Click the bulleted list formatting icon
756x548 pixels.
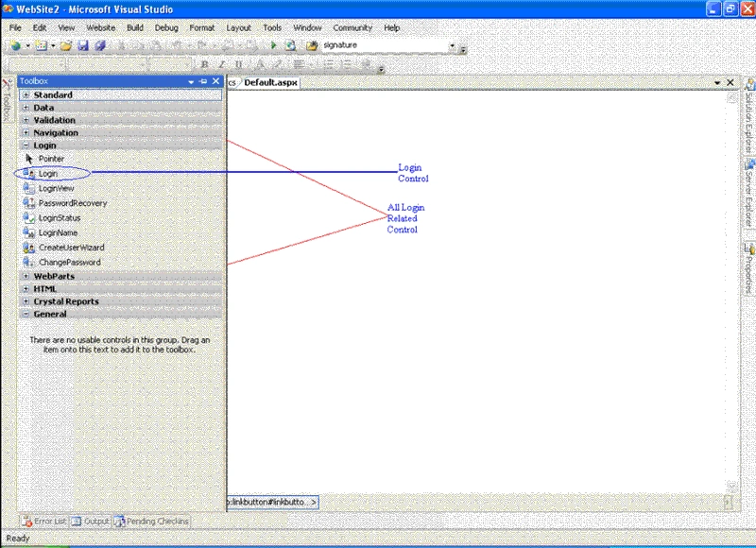[346, 64]
